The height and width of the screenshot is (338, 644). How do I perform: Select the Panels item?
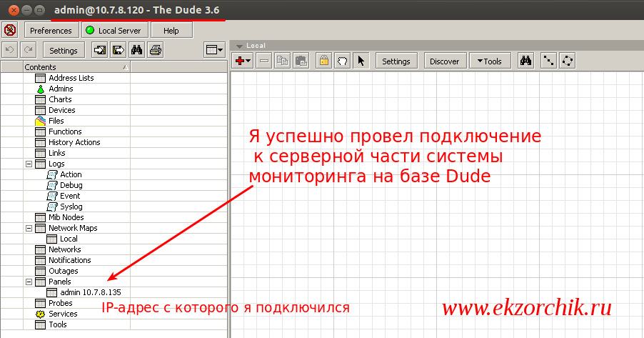click(x=59, y=282)
